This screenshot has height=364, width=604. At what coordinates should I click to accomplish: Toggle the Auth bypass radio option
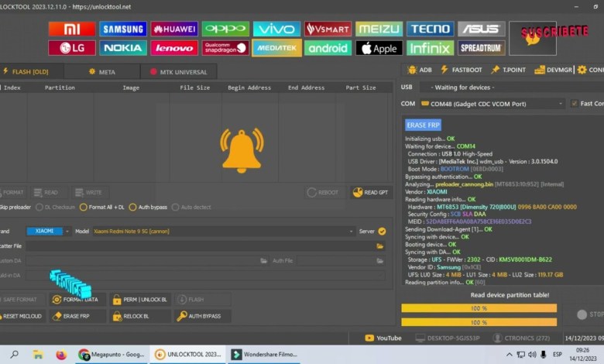(132, 207)
